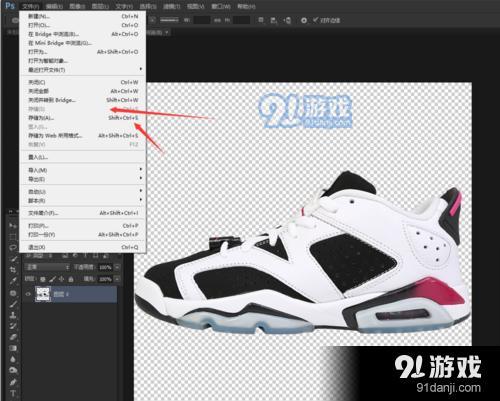The width and height of the screenshot is (500, 401).
Task: Choose 打开为智能对象... entry
Action: tap(82, 61)
